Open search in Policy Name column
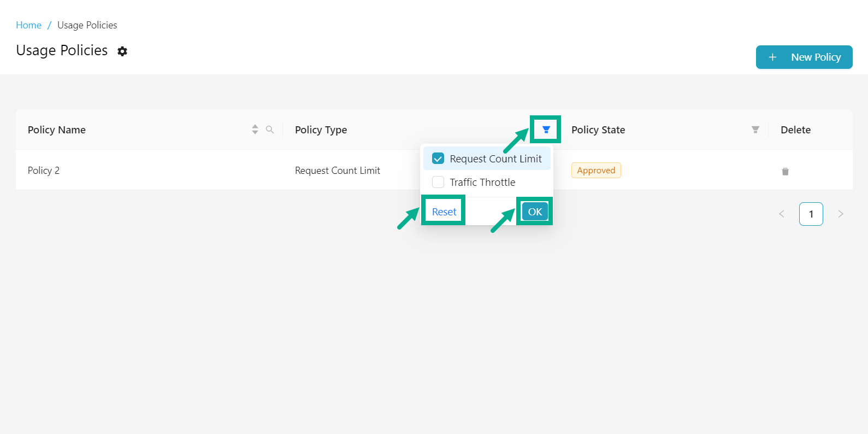The image size is (868, 434). click(x=270, y=130)
